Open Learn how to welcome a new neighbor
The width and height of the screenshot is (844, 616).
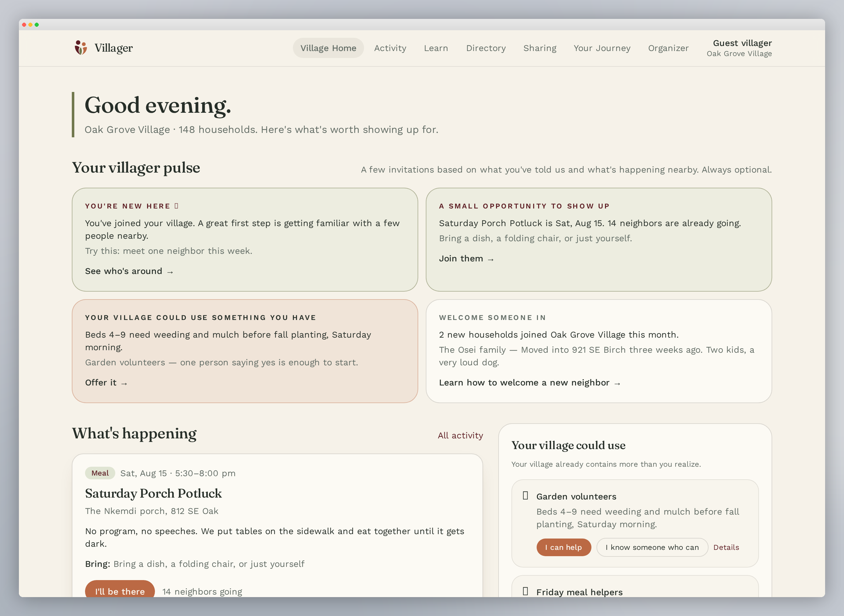coord(529,383)
